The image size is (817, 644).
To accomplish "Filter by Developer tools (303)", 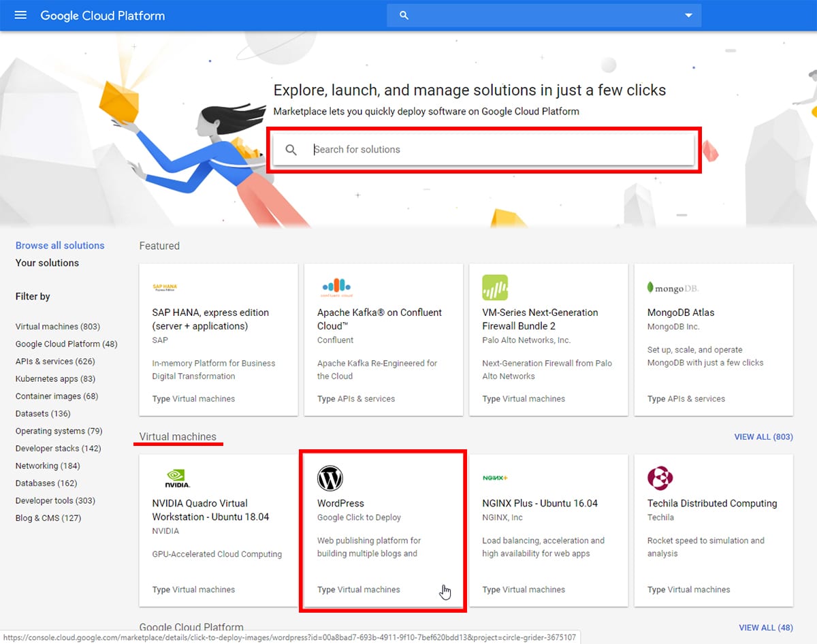I will pyautogui.click(x=55, y=500).
